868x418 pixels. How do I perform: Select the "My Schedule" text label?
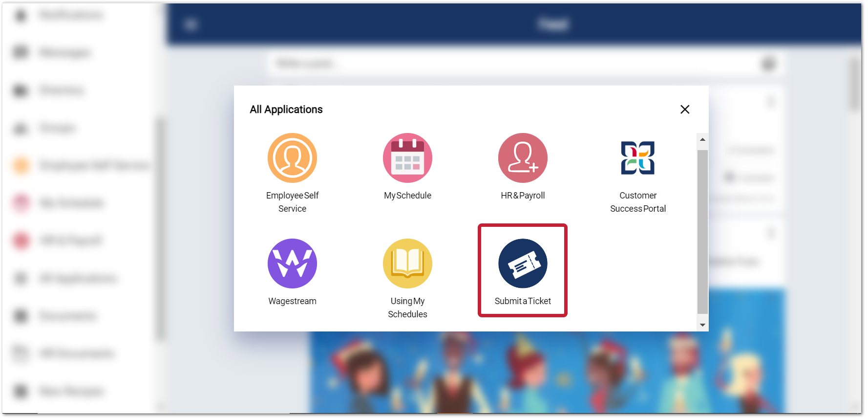pyautogui.click(x=407, y=196)
